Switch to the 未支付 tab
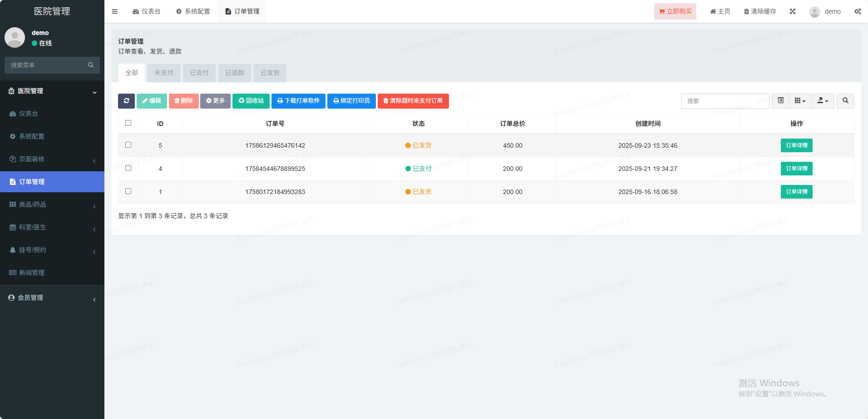 point(163,73)
